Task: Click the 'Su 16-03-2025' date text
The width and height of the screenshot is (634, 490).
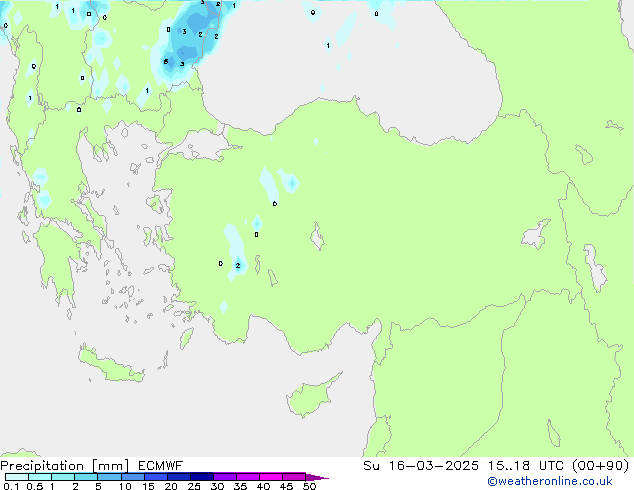Action: (x=421, y=466)
